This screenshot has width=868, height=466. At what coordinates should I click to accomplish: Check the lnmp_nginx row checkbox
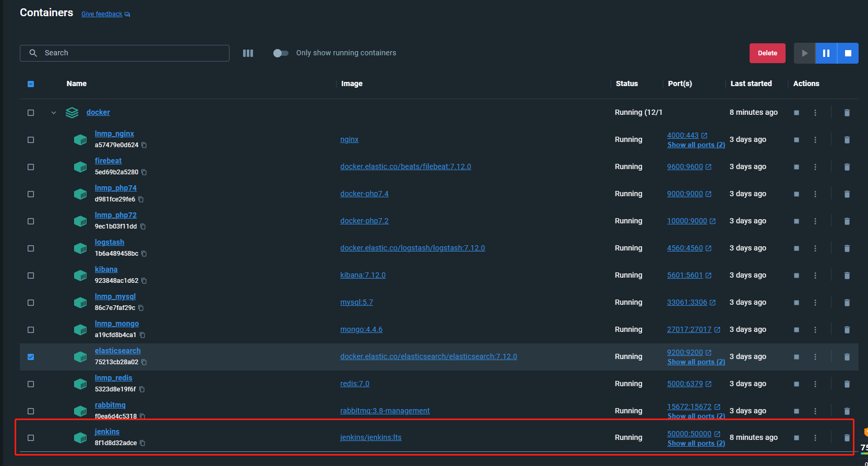(31, 140)
